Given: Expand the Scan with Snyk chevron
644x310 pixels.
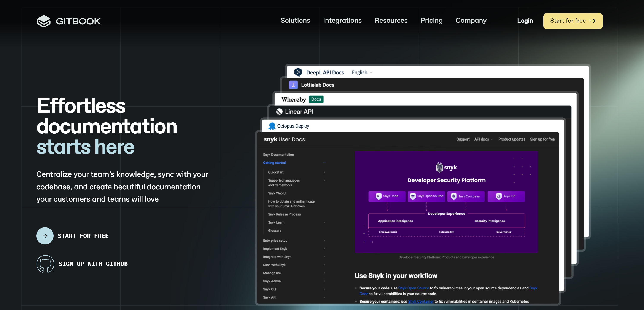Looking at the screenshot, I should (x=324, y=265).
